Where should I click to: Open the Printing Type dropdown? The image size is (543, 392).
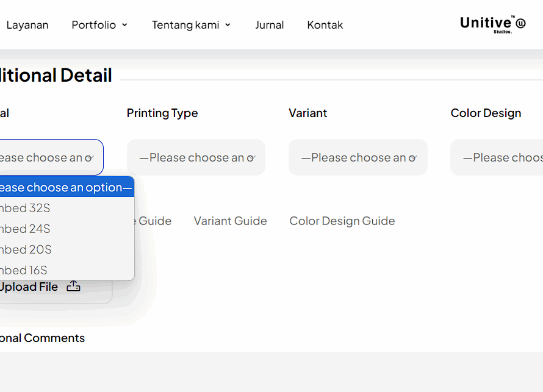click(x=196, y=157)
